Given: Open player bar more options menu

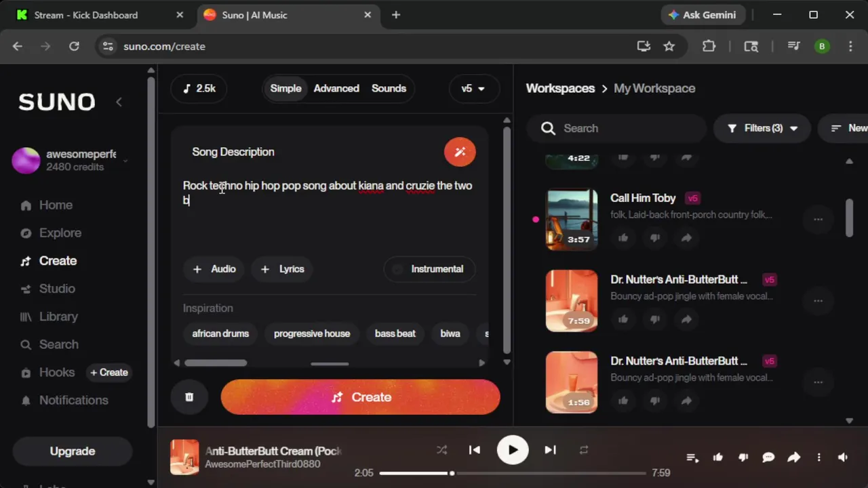Looking at the screenshot, I should (818, 457).
